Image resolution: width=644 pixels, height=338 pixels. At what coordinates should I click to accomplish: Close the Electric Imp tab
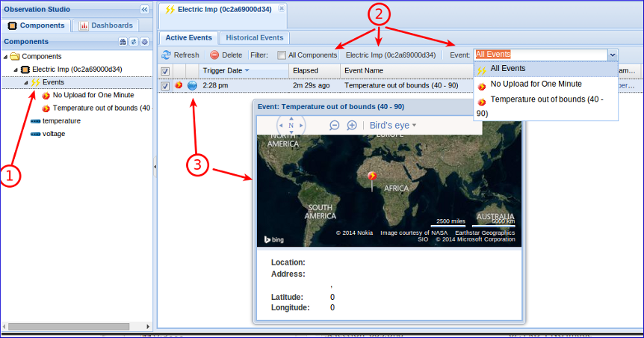coord(282,8)
